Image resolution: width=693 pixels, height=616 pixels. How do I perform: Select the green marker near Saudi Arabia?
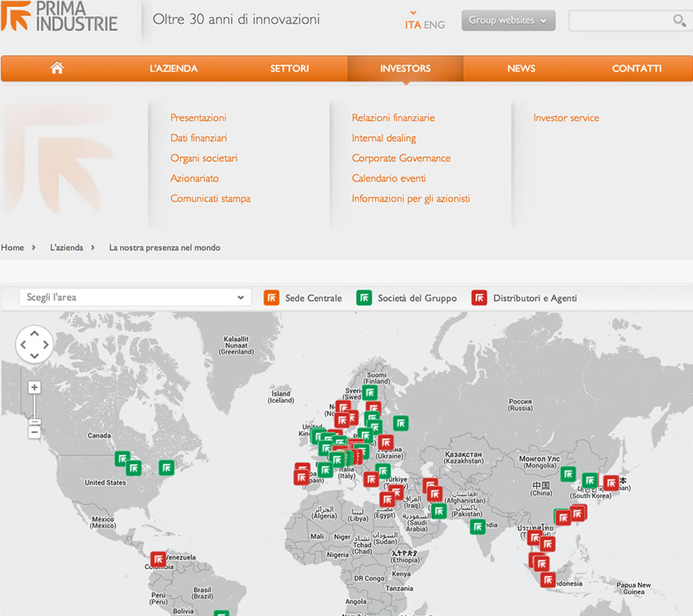[439, 511]
